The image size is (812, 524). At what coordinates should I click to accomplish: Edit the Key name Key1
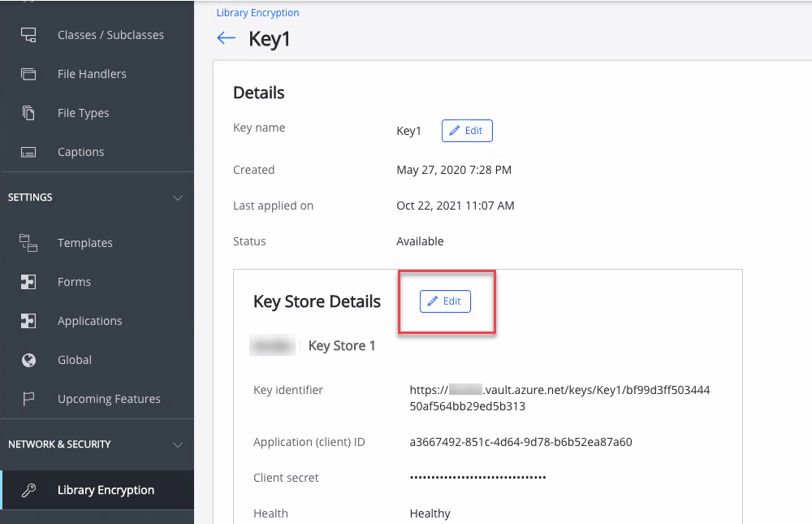pyautogui.click(x=467, y=131)
